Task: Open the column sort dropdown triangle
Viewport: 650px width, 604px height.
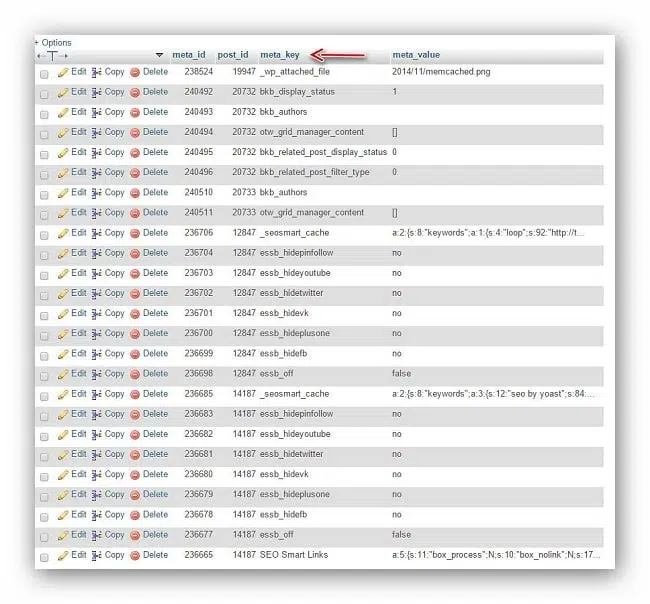Action: coord(159,55)
